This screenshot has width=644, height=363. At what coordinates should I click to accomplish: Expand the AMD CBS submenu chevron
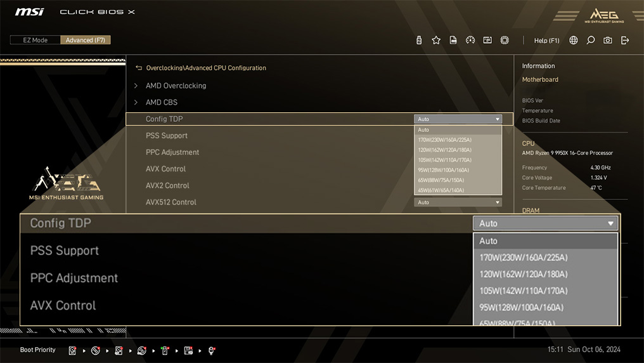pyautogui.click(x=136, y=102)
